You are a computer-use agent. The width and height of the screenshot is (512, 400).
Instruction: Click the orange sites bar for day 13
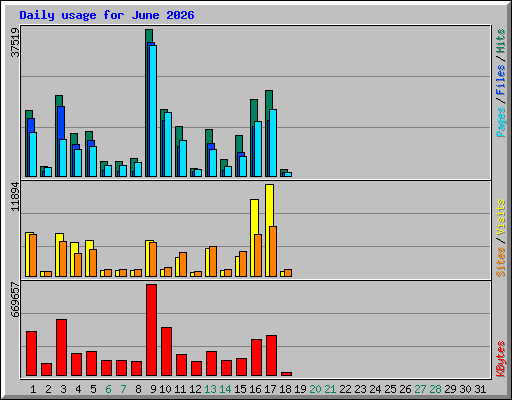(213, 261)
